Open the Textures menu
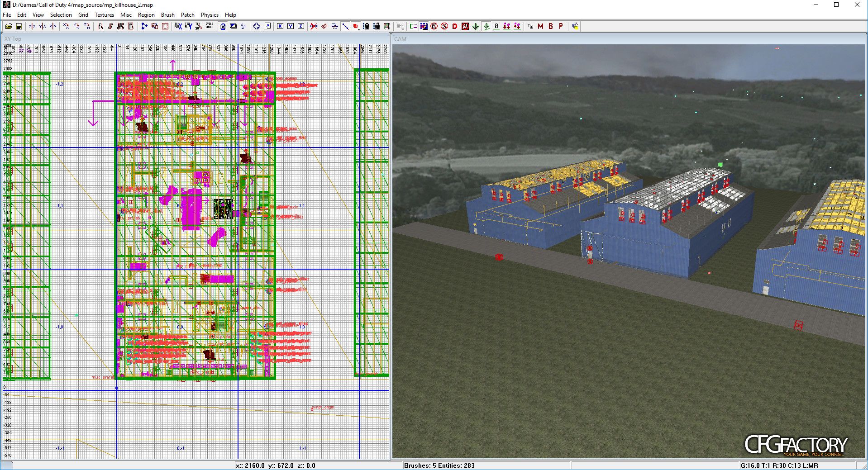This screenshot has height=470, width=868. 104,14
